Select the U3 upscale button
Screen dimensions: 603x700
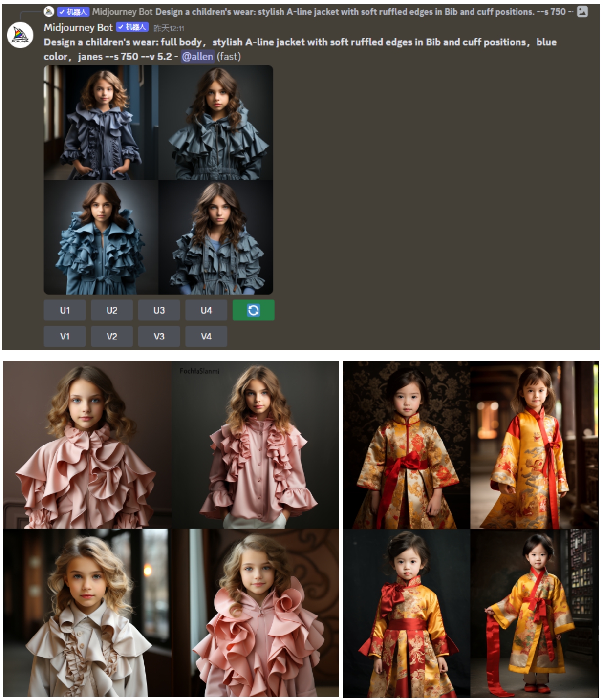coord(159,310)
